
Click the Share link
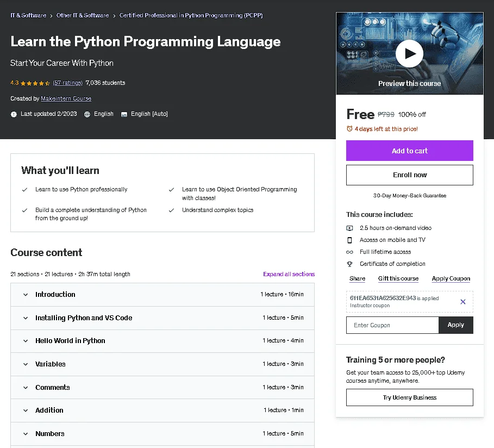point(357,279)
